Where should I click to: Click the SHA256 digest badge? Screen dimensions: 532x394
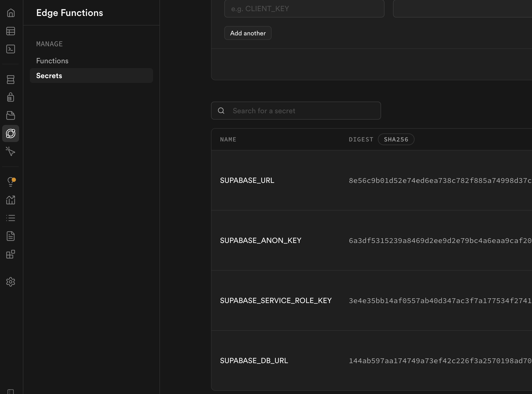(396, 139)
